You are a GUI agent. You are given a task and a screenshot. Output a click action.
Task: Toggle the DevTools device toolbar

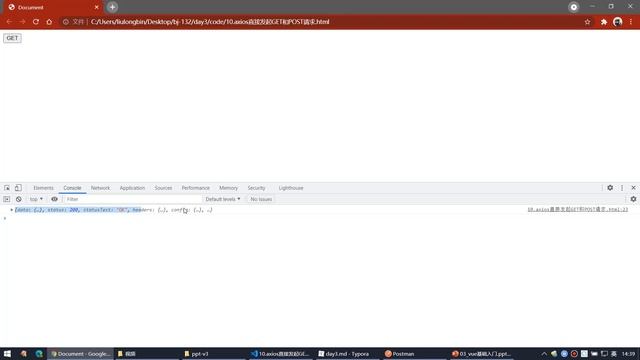click(18, 188)
